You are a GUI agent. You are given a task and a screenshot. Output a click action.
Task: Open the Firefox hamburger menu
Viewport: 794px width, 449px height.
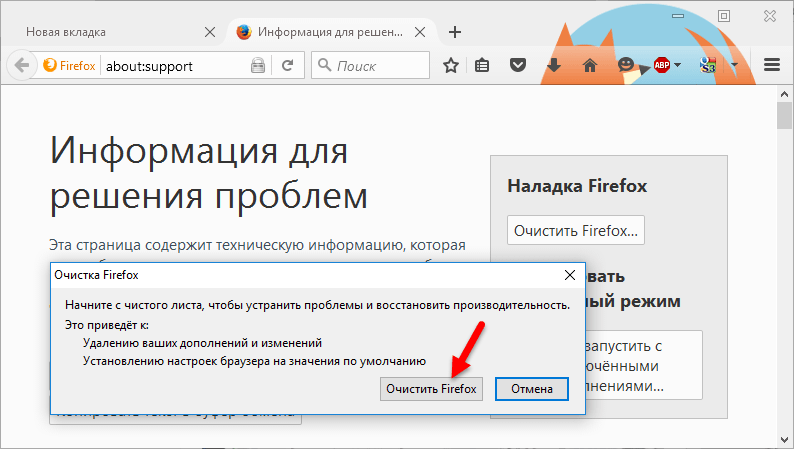771,66
